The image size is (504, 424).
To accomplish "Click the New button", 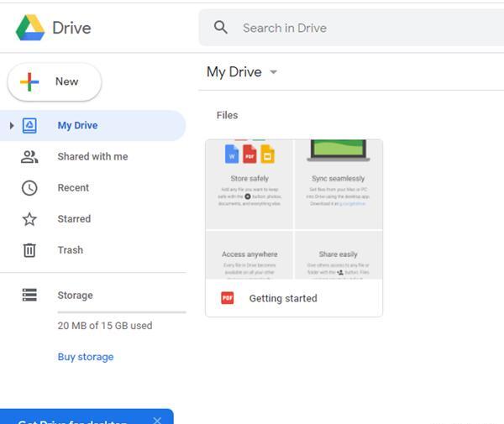I will (x=55, y=82).
